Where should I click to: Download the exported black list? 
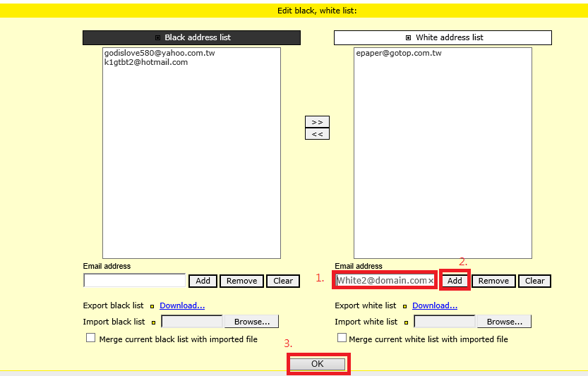pos(182,305)
